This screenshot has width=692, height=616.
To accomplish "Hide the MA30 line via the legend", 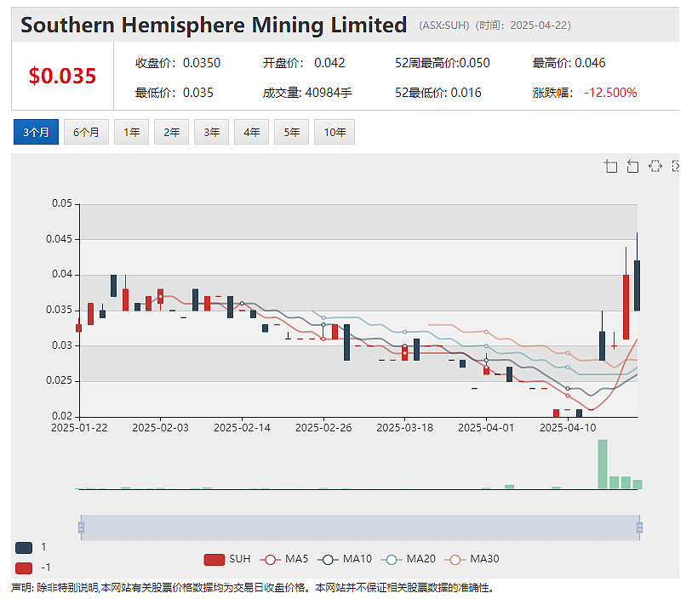I will pyautogui.click(x=472, y=560).
